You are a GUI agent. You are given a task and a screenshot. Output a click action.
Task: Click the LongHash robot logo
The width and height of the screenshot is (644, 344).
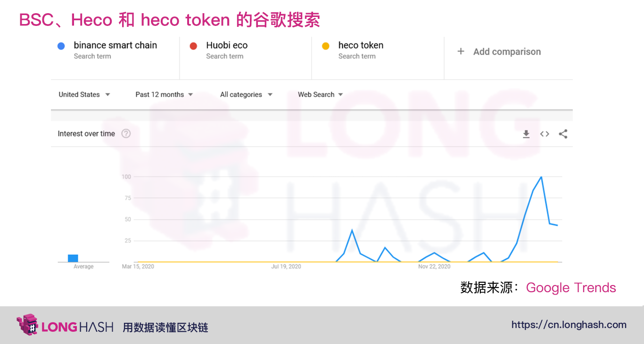click(x=27, y=325)
